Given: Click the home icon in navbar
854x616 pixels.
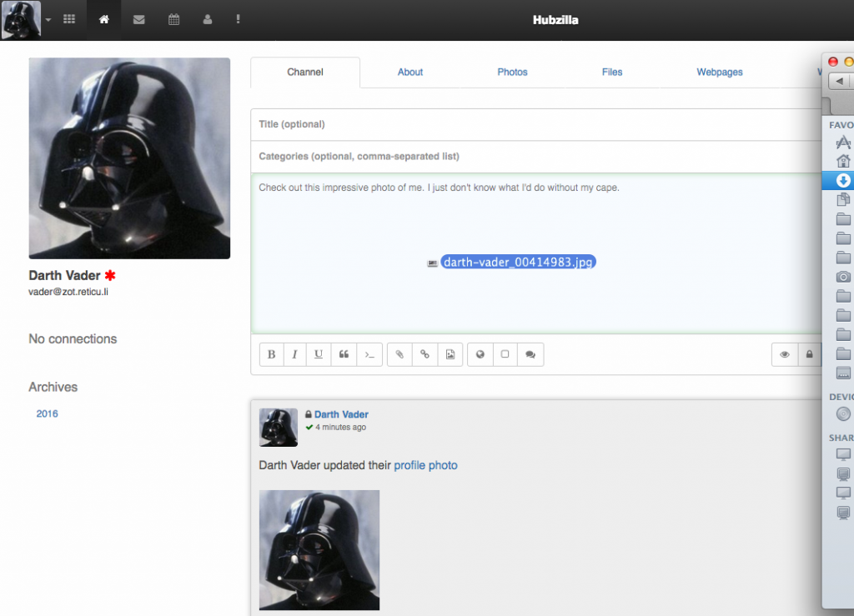Looking at the screenshot, I should (x=103, y=19).
